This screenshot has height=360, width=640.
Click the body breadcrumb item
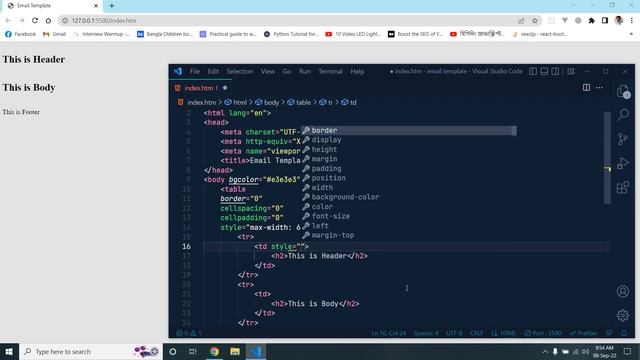(267, 102)
